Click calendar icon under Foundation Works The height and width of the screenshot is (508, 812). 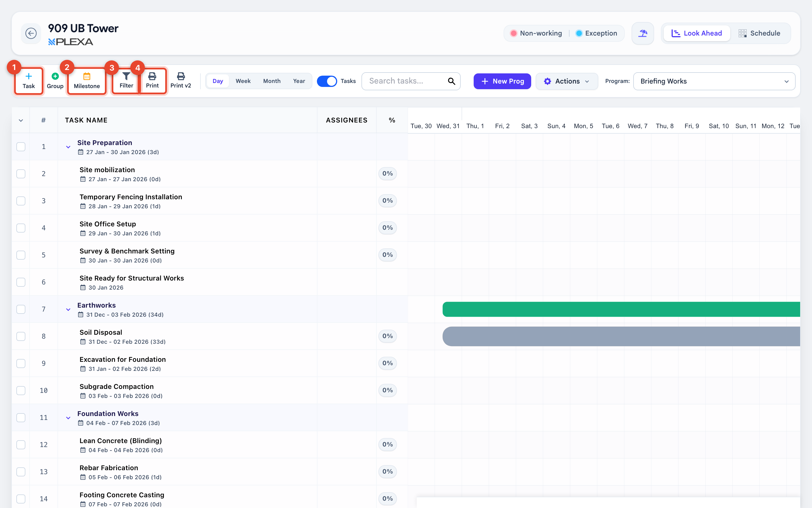[x=81, y=423]
